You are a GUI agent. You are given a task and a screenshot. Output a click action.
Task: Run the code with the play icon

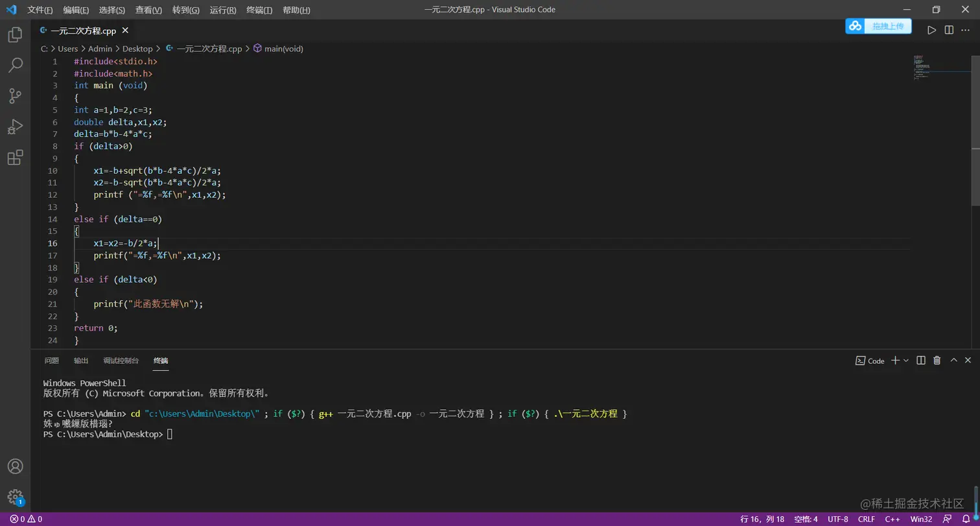point(931,30)
